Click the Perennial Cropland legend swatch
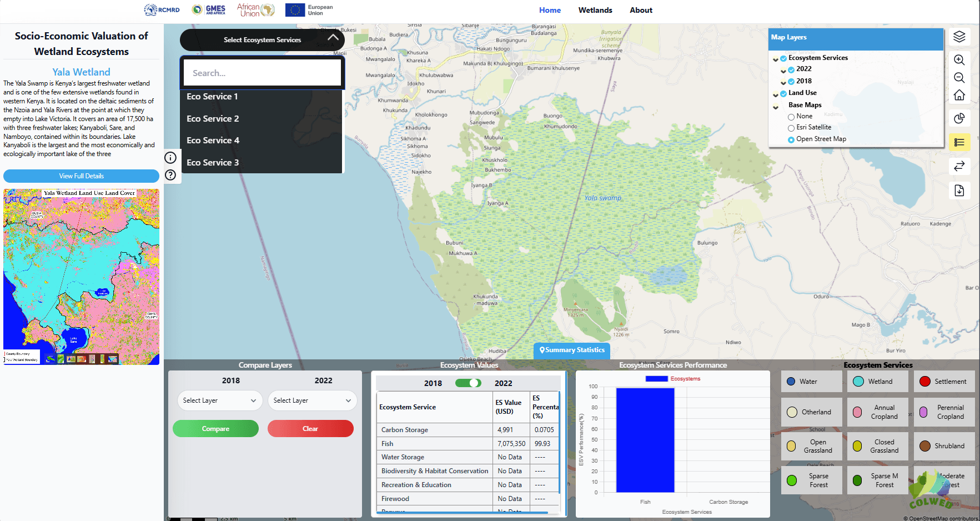Screen dimensions: 980x521 click(x=923, y=412)
